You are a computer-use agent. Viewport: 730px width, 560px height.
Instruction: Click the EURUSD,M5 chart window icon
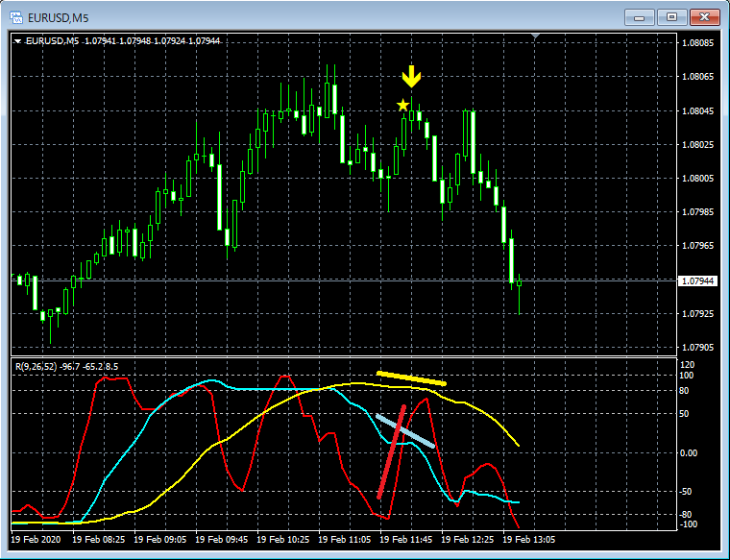tap(15, 17)
